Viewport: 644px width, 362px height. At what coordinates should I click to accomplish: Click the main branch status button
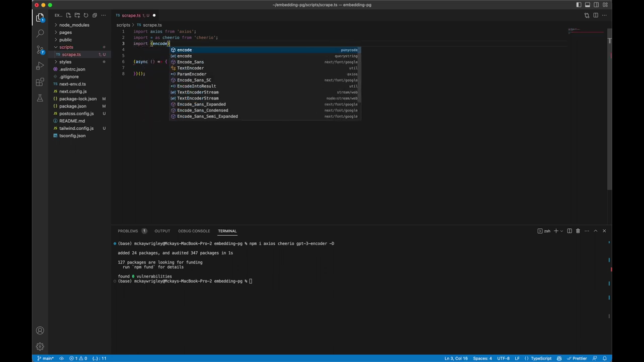point(46,358)
